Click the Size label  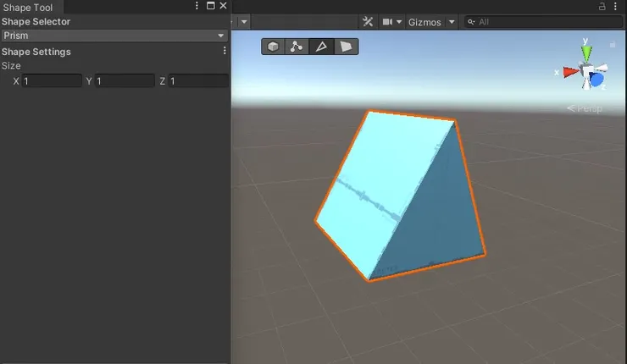point(11,66)
